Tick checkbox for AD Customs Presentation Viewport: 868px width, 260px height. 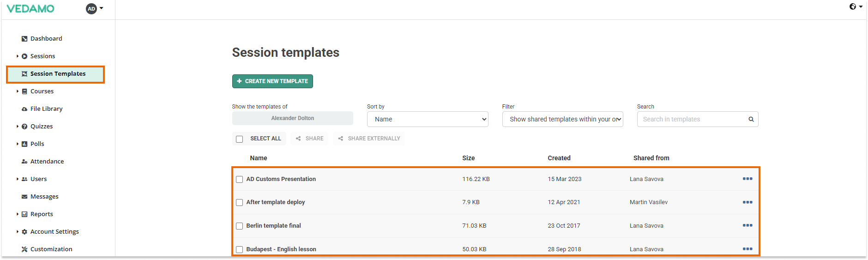[239, 179]
